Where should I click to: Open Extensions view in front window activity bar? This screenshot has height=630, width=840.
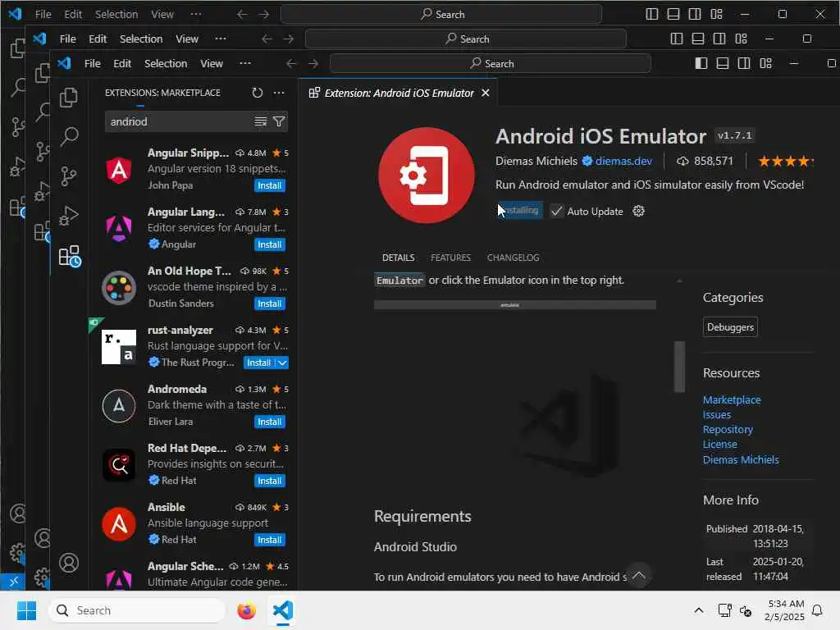[x=69, y=256]
